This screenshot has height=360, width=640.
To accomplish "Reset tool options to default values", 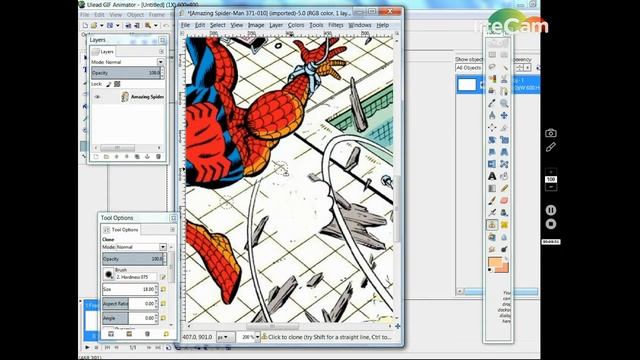I will point(166,334).
